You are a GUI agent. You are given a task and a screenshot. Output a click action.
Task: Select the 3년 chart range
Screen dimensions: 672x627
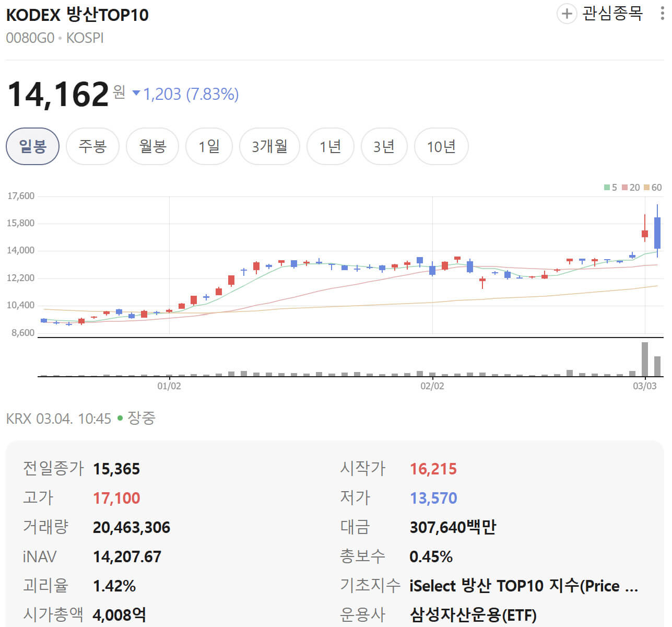click(x=384, y=147)
